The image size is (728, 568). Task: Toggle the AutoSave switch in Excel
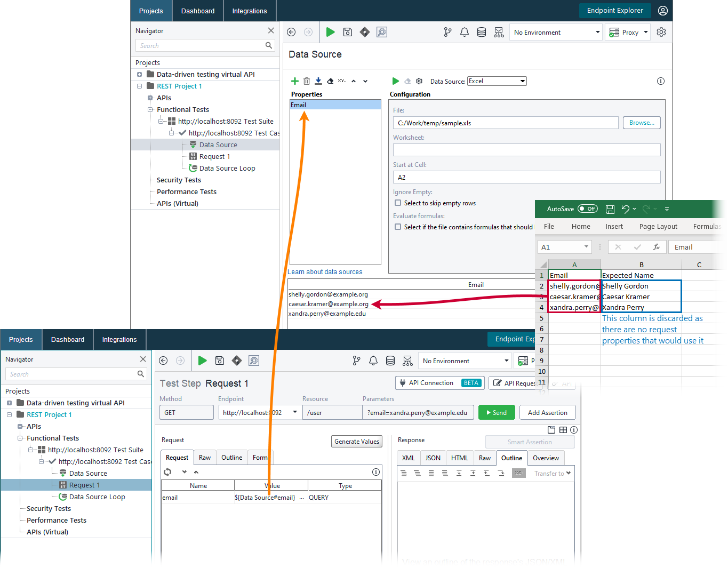pos(587,209)
